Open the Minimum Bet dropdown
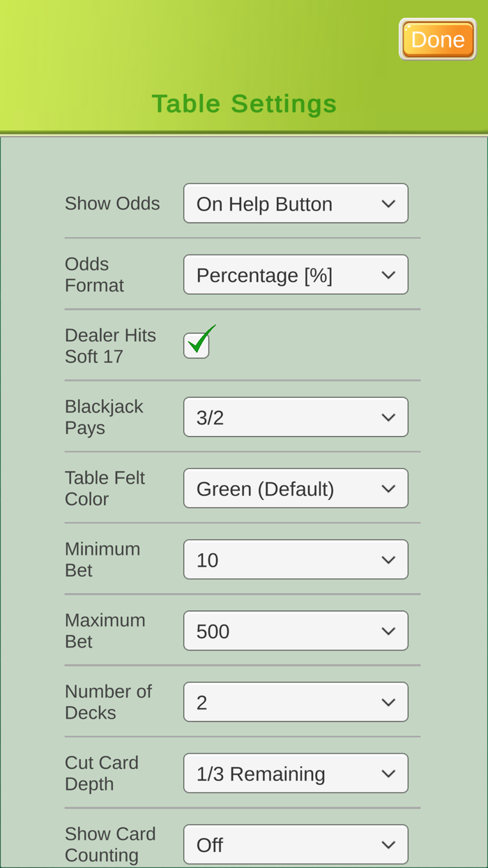Screen dimensions: 488x868 pos(296,559)
